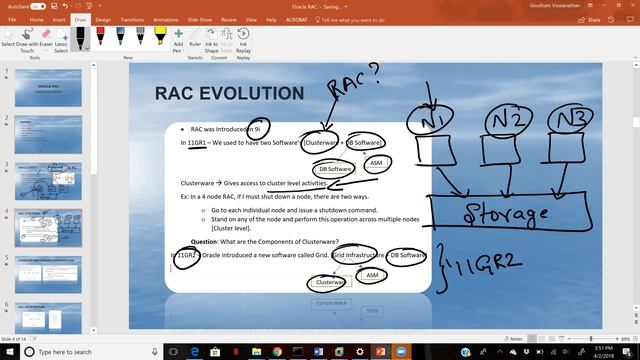Switch to the Transitions tab
The image size is (640, 360).
(132, 20)
